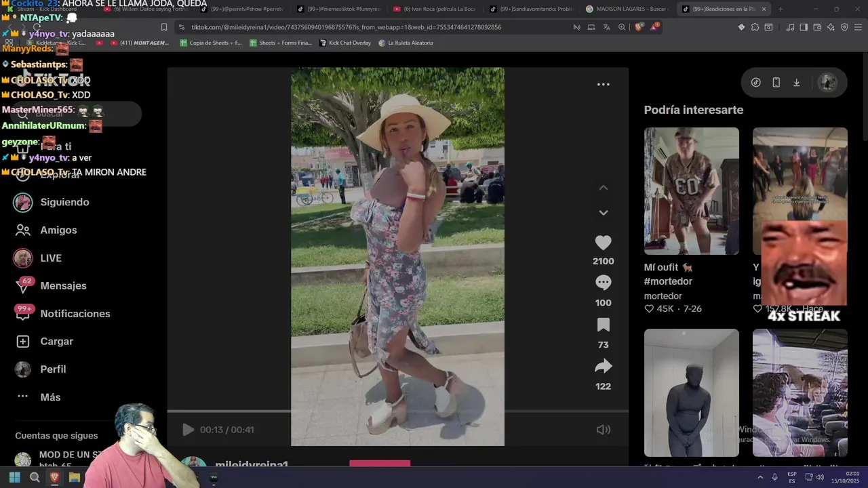Viewport: 868px width, 488px height.
Task: Open Brave Shields lion icon
Action: tap(639, 27)
